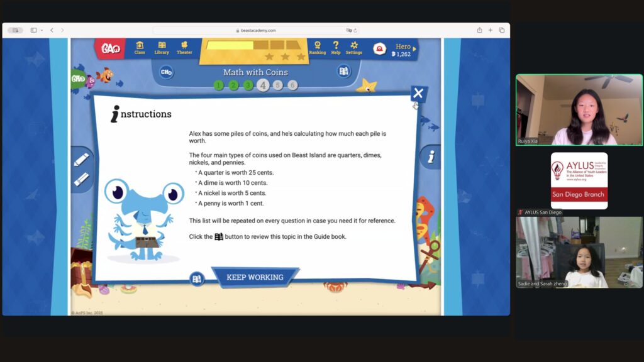Close the Instructions dialog with X
This screenshot has height=362, width=644.
418,94
